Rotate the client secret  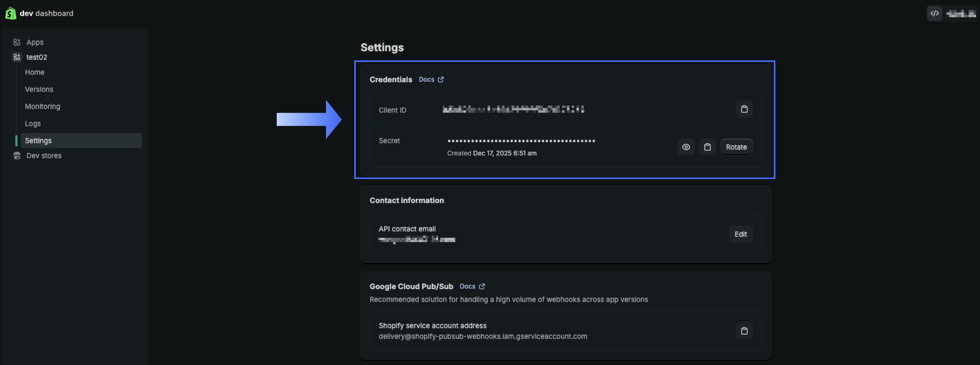pos(736,147)
